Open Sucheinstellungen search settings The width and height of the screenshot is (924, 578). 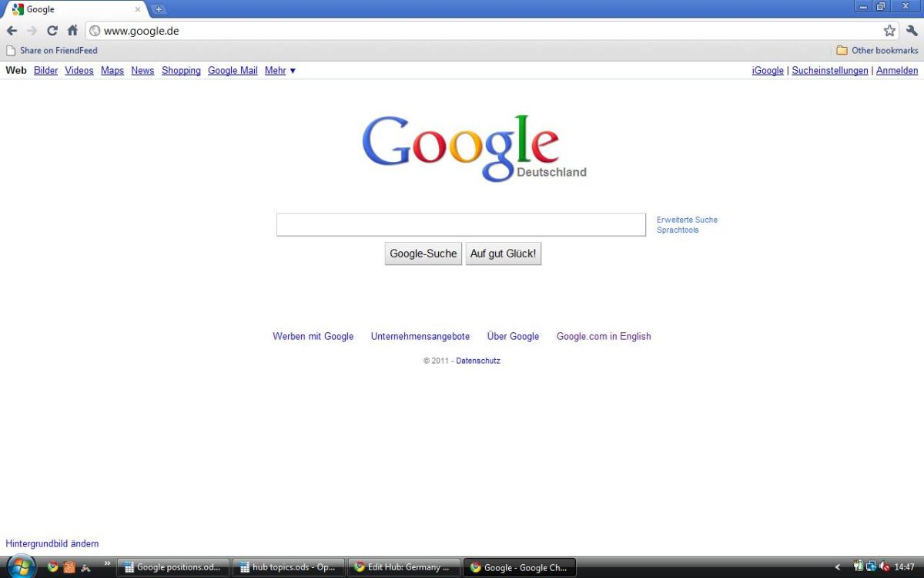coord(830,70)
